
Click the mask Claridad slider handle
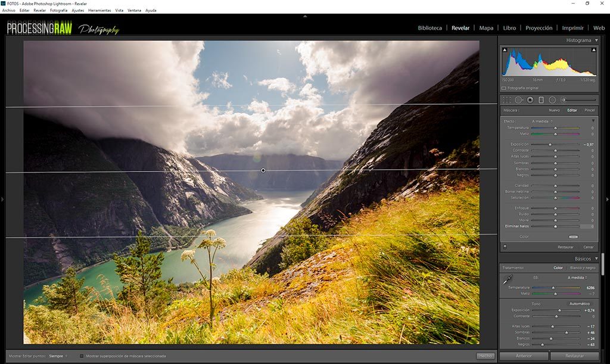(x=556, y=186)
